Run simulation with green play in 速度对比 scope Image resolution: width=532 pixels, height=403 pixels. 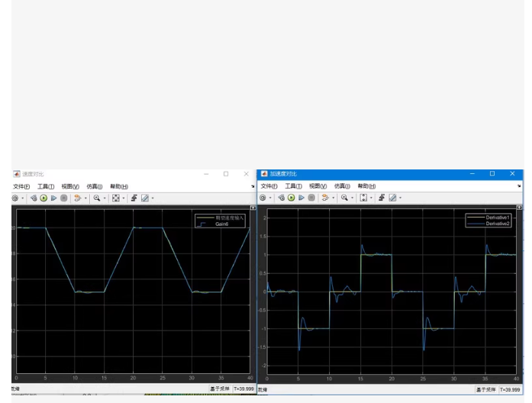pyautogui.click(x=44, y=198)
